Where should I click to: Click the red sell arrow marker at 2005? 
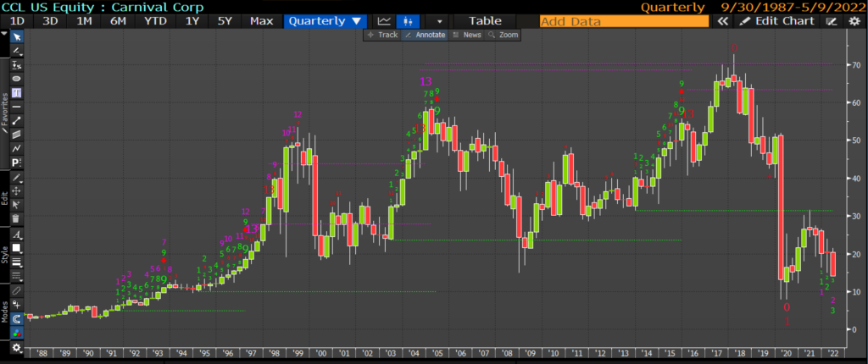coord(437,99)
